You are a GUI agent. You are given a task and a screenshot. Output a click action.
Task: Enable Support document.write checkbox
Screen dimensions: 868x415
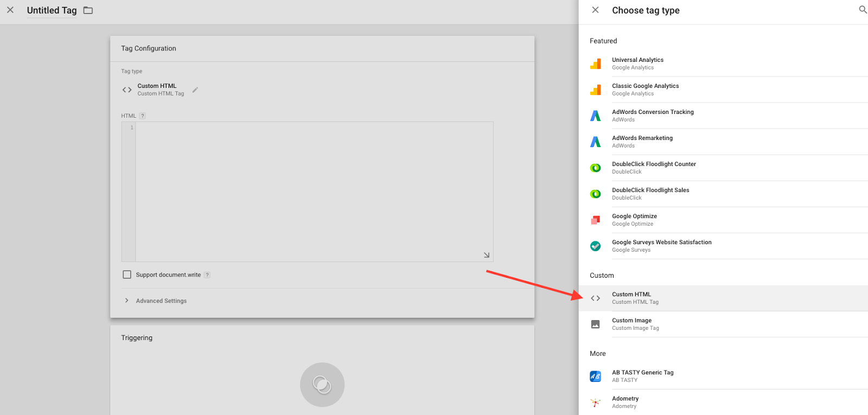pos(127,274)
